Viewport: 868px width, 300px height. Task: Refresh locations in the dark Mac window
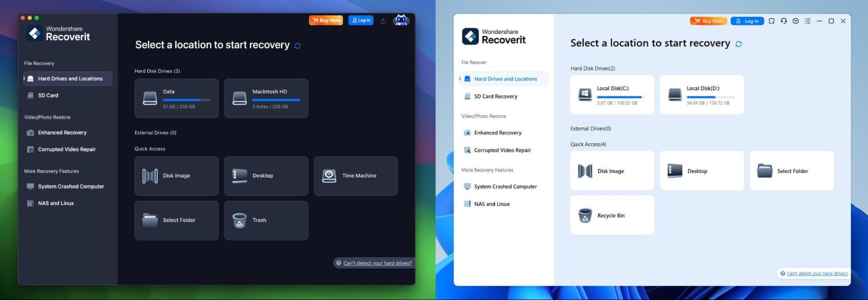[297, 46]
